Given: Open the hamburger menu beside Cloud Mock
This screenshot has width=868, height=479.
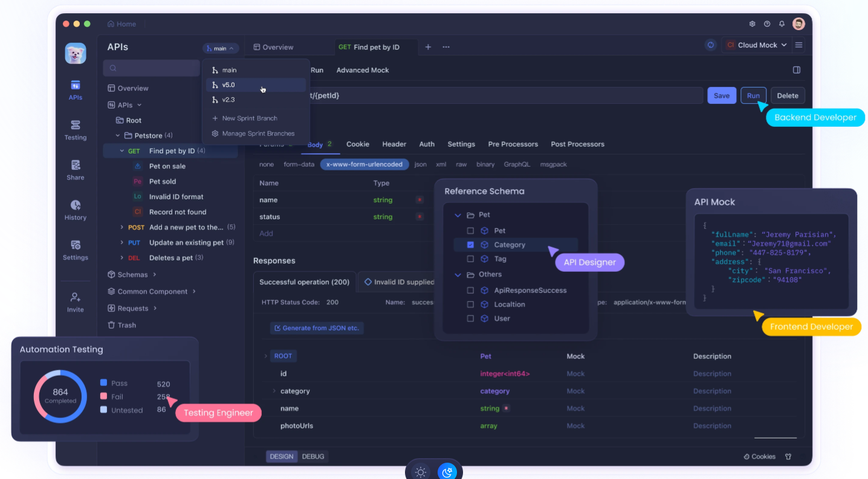Looking at the screenshot, I should 798,45.
